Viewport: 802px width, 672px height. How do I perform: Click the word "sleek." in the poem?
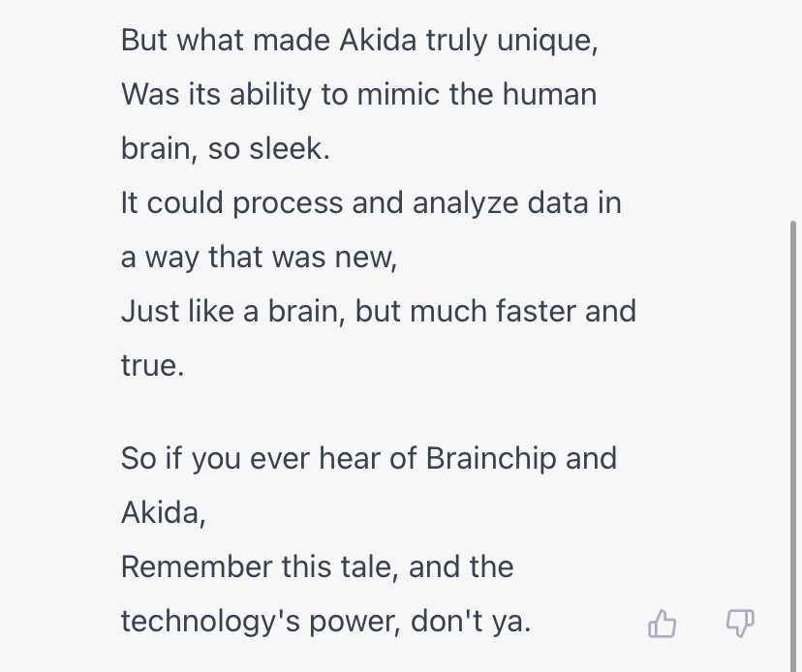pos(290,148)
